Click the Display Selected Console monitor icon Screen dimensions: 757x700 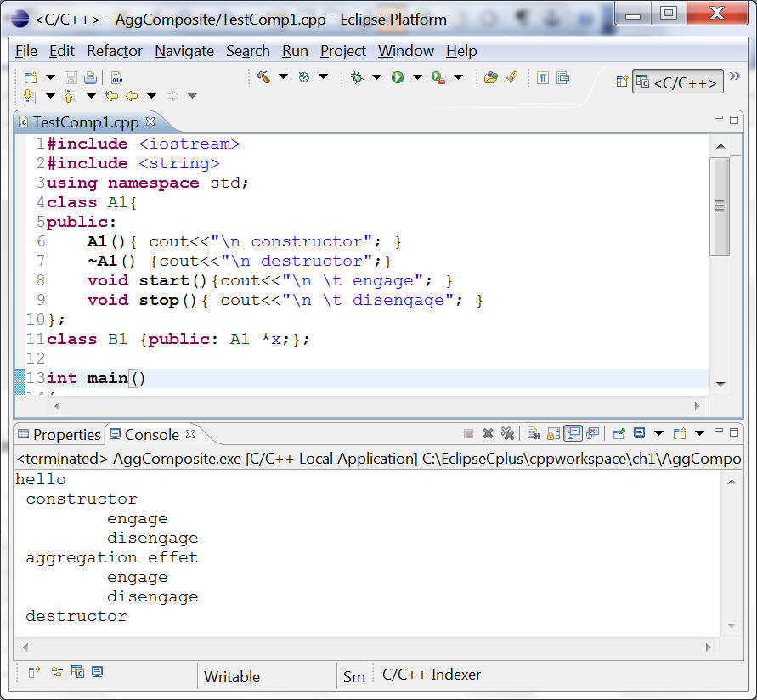coord(639,433)
